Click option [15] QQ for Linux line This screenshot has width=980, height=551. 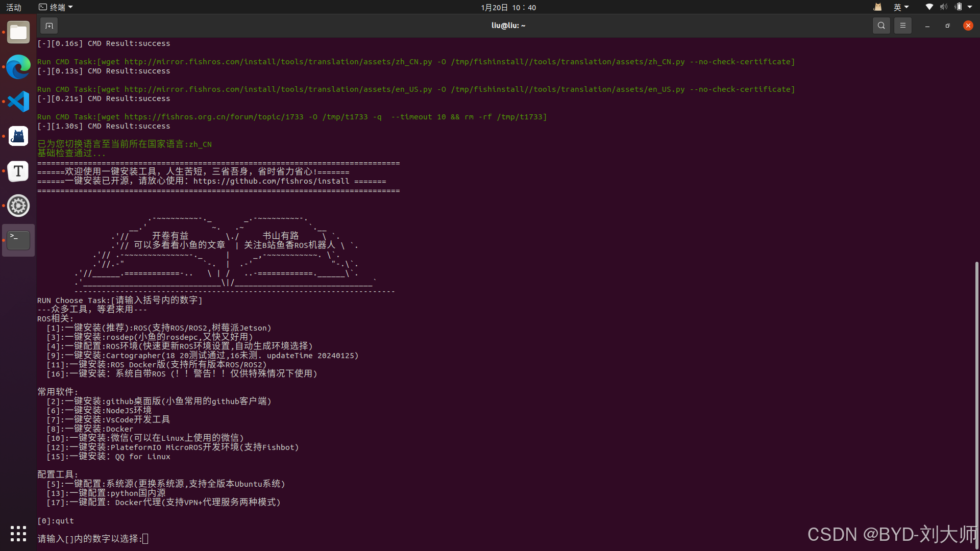(108, 457)
